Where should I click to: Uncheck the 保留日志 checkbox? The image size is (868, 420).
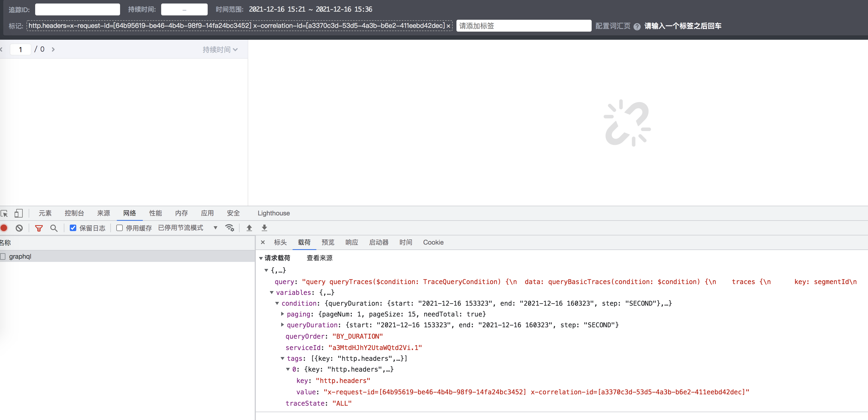click(x=73, y=228)
